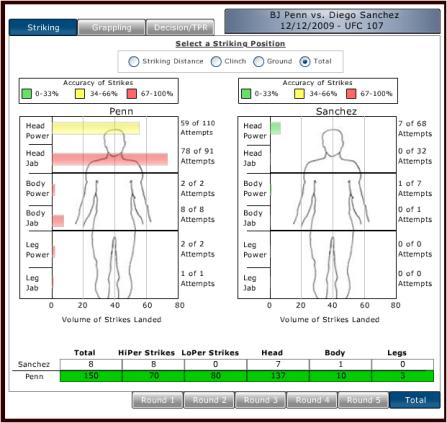The width and height of the screenshot is (447, 423).
Task: Click Sanchez's yellow 34-66% accuracy swatch
Action: point(299,94)
